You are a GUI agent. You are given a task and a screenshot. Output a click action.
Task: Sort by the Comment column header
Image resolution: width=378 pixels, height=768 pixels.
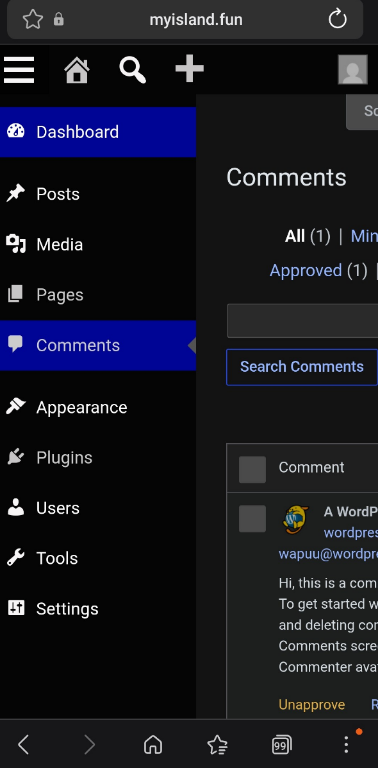[311, 467]
